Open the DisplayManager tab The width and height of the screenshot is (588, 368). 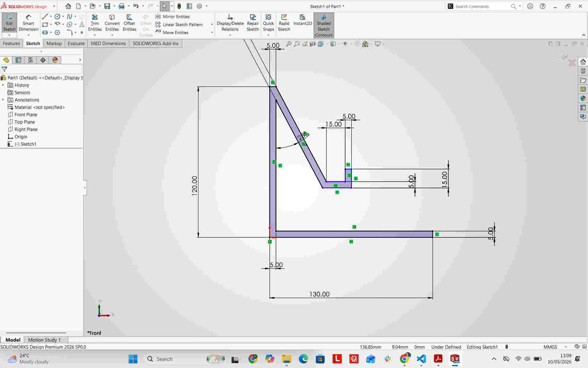click(55, 60)
